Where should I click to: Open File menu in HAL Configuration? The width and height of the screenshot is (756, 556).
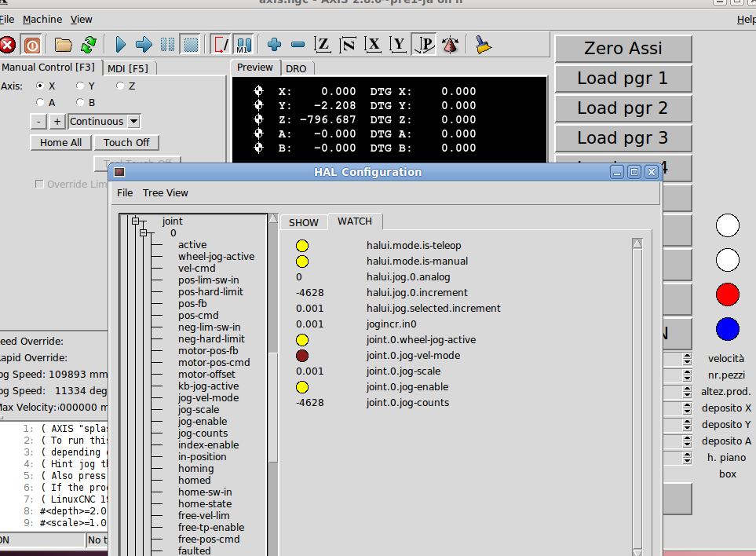125,193
